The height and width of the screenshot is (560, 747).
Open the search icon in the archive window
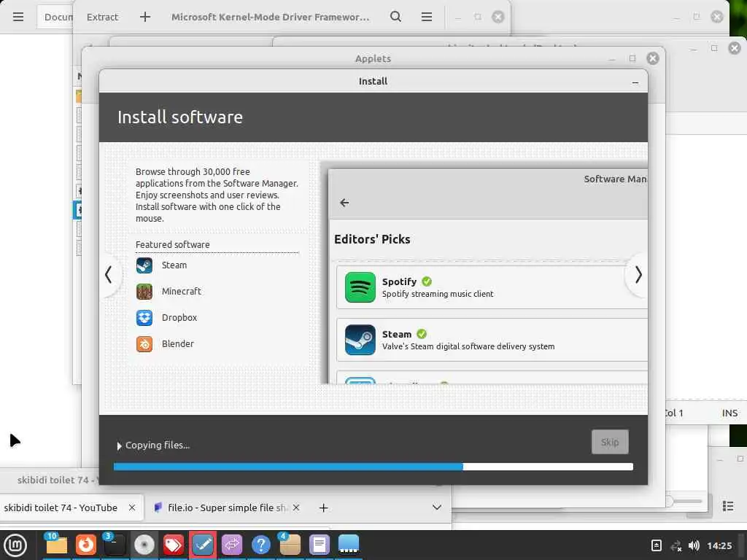[395, 17]
